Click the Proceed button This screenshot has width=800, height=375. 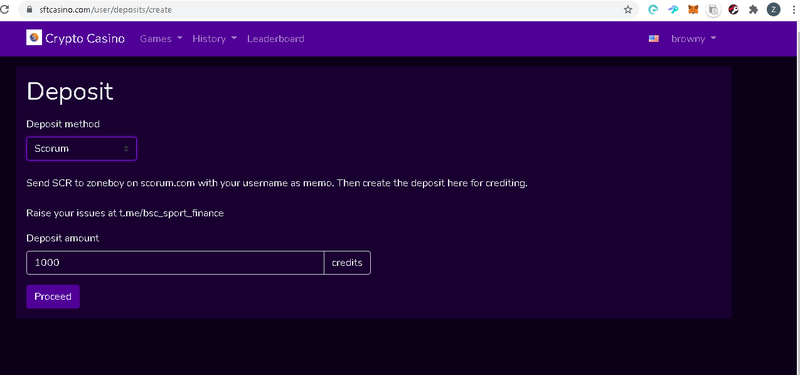click(x=53, y=296)
